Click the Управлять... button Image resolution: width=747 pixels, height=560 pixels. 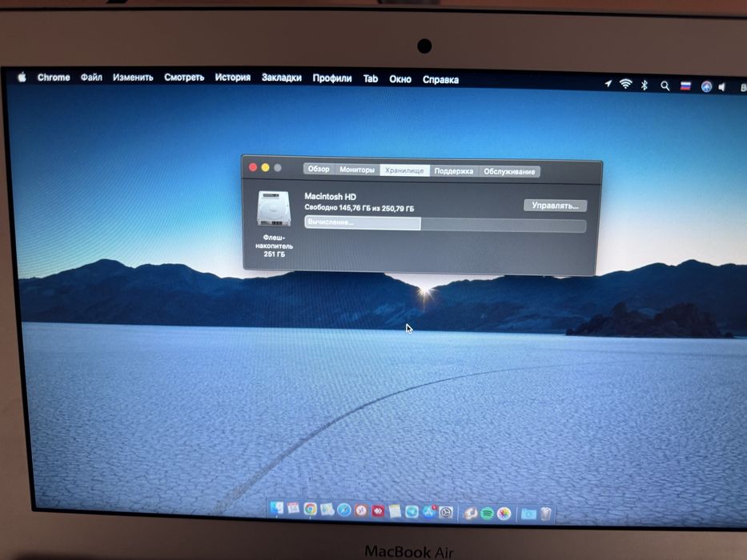pos(555,206)
